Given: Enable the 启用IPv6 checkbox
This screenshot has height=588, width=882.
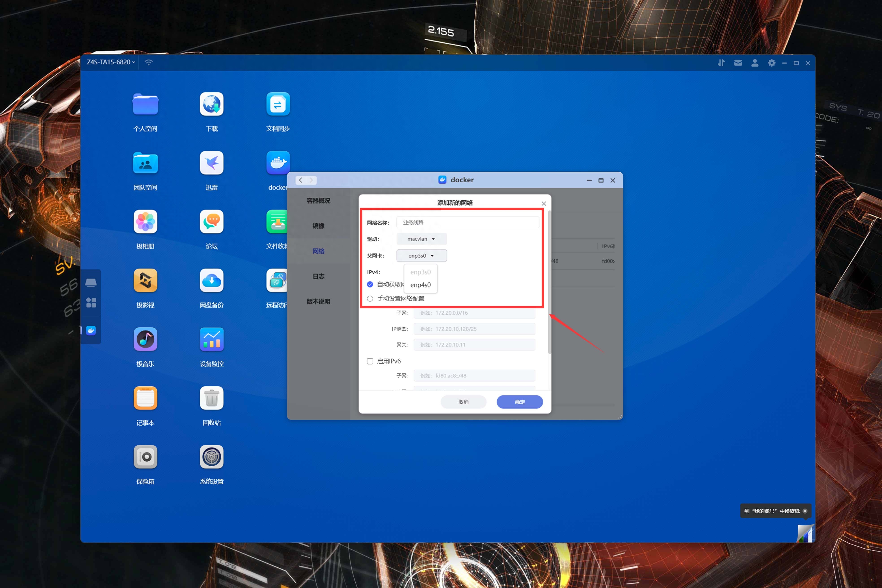Looking at the screenshot, I should click(370, 361).
